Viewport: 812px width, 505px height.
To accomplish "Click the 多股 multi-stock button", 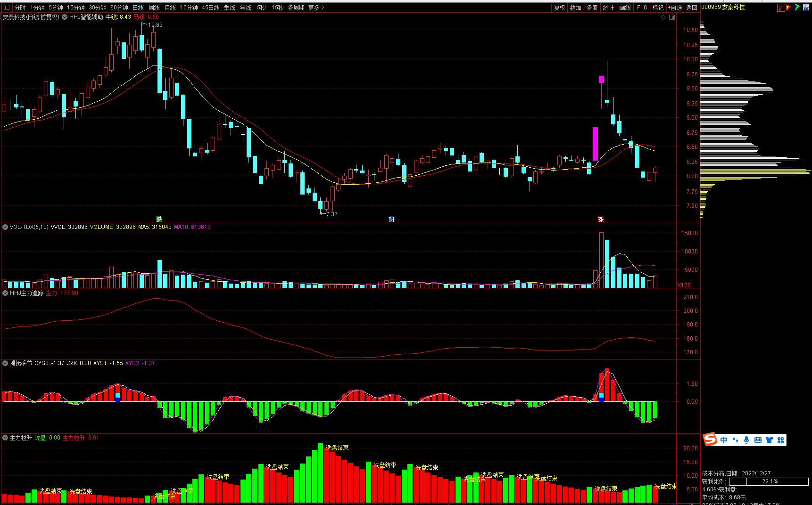I will [592, 8].
